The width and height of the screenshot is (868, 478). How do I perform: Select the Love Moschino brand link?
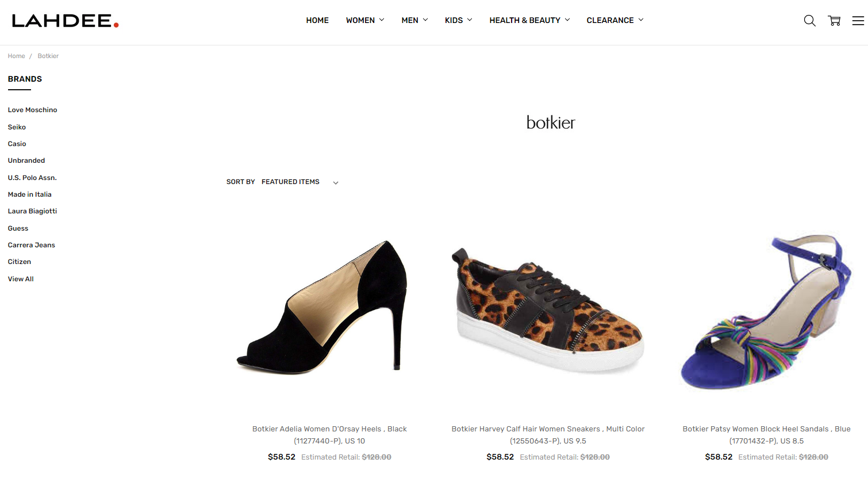pos(32,110)
